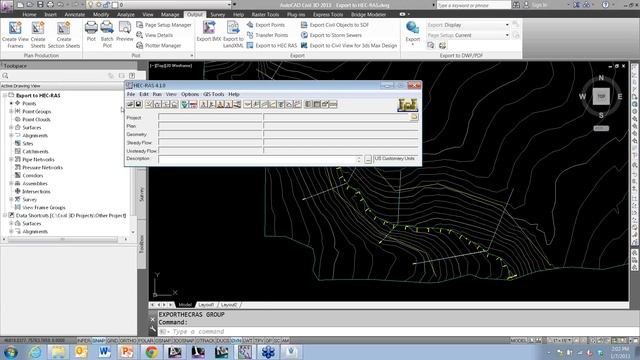Click HEC-RAS save project toolbar icon
Image resolution: width=640 pixels, height=360 pixels.
(138, 104)
